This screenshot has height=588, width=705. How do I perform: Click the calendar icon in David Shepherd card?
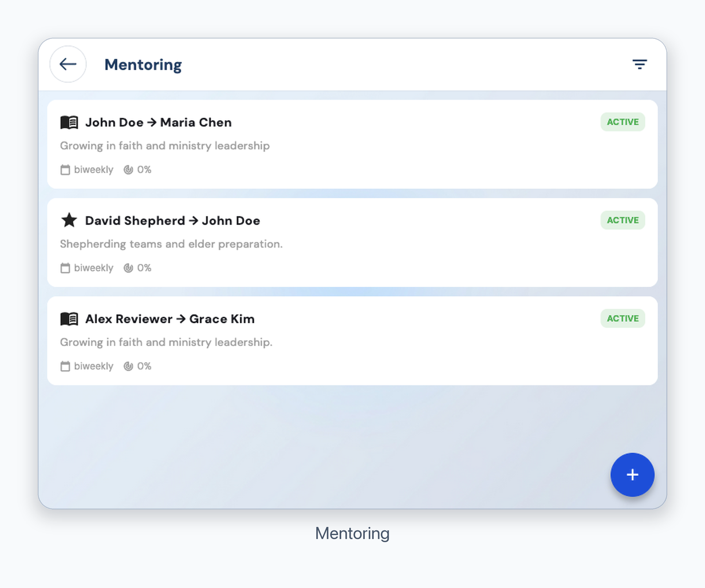pos(65,268)
